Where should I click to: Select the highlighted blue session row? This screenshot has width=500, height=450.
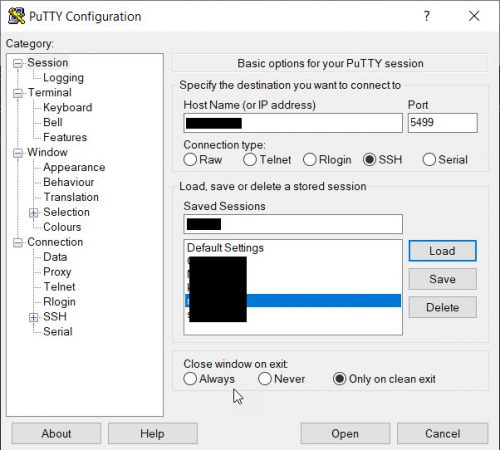tap(293, 300)
